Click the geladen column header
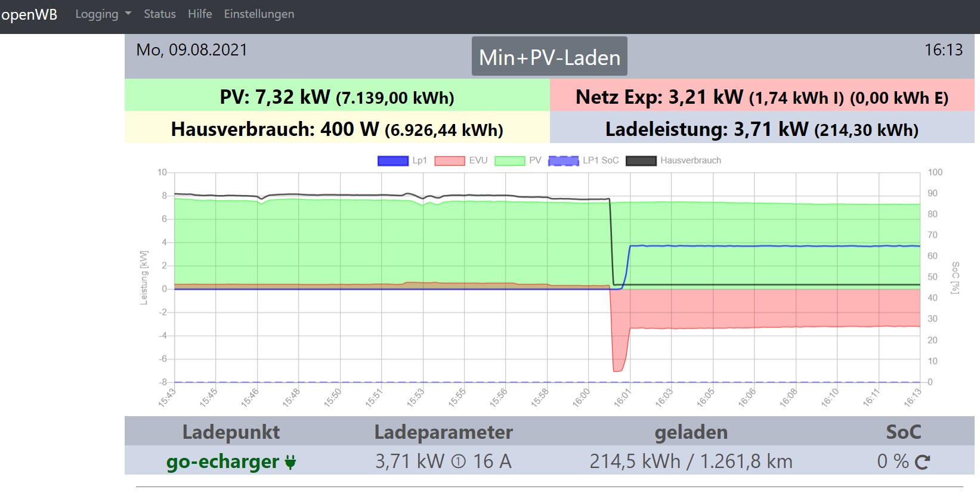 coord(691,432)
